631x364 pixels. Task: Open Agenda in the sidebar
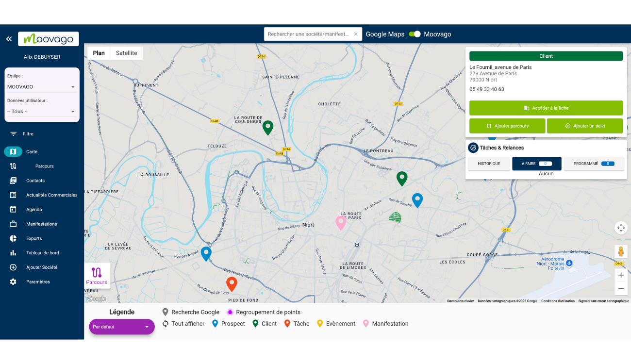coord(34,210)
